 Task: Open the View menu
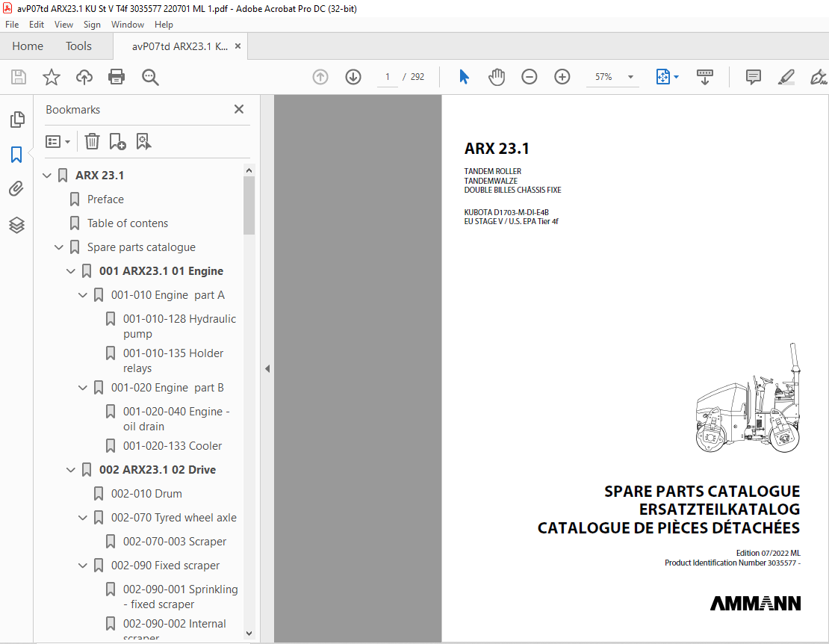[x=63, y=25]
